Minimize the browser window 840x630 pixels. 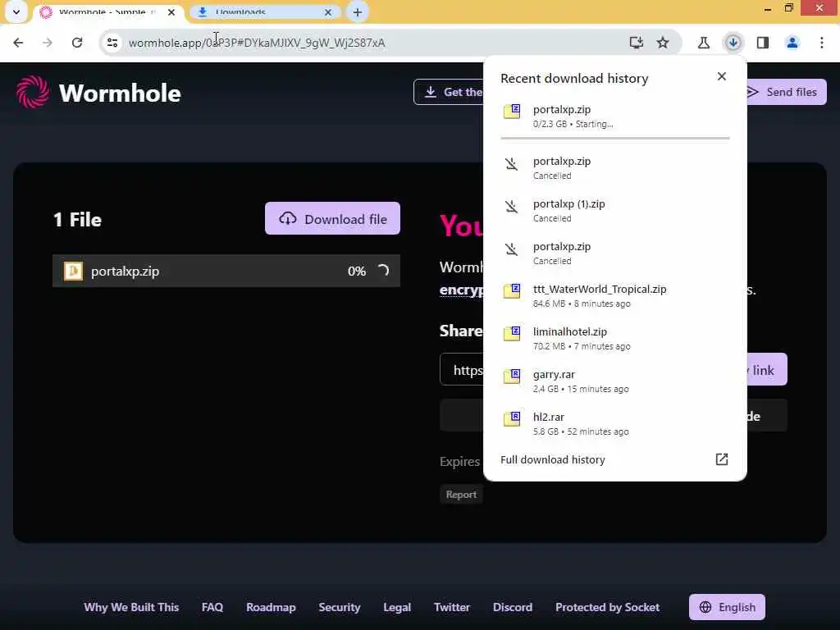(768, 8)
